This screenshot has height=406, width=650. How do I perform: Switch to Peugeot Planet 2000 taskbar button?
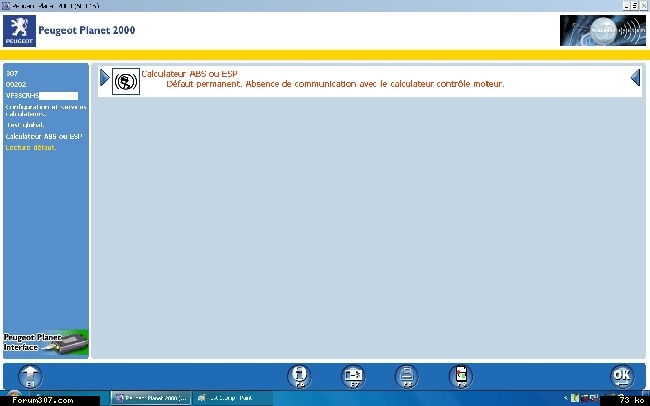click(x=151, y=398)
